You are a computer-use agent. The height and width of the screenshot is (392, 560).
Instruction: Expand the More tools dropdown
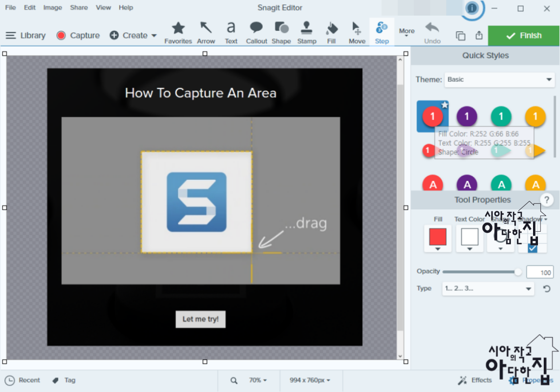[407, 32]
